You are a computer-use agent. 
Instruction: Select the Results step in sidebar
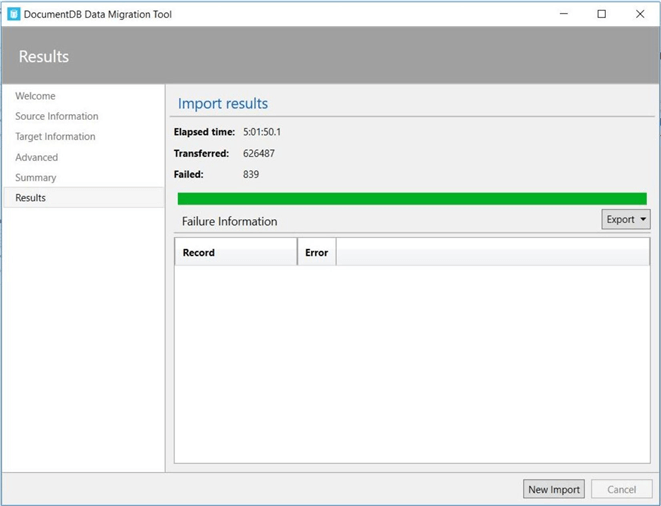click(83, 198)
